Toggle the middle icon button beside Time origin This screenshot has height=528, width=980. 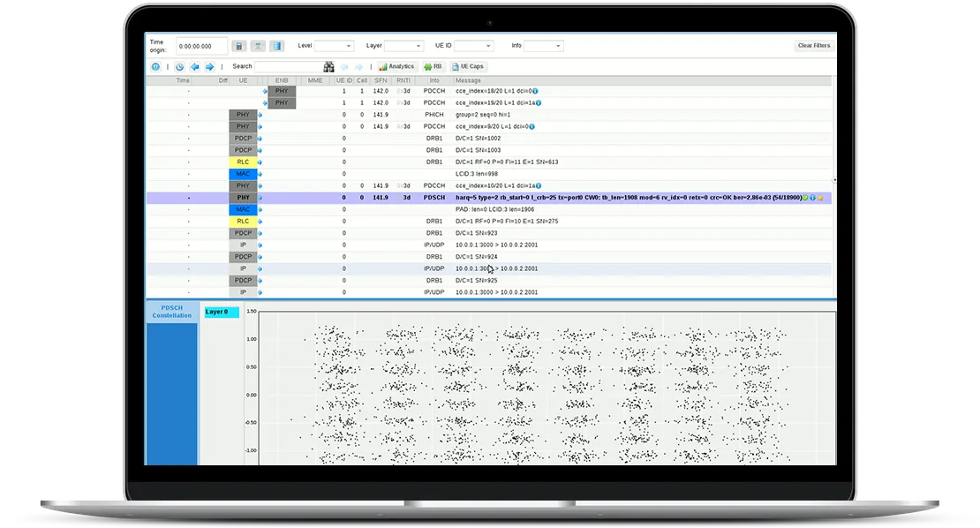(x=258, y=46)
